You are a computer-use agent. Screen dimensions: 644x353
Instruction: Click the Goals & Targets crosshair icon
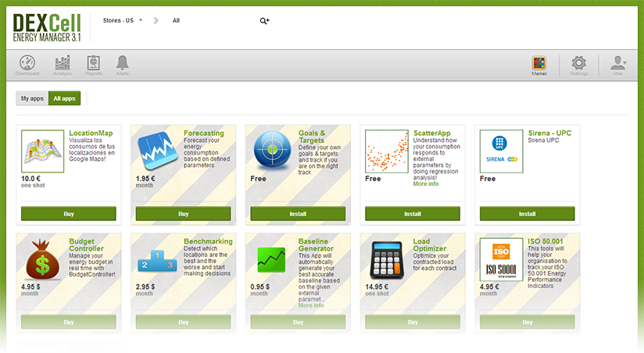click(272, 150)
